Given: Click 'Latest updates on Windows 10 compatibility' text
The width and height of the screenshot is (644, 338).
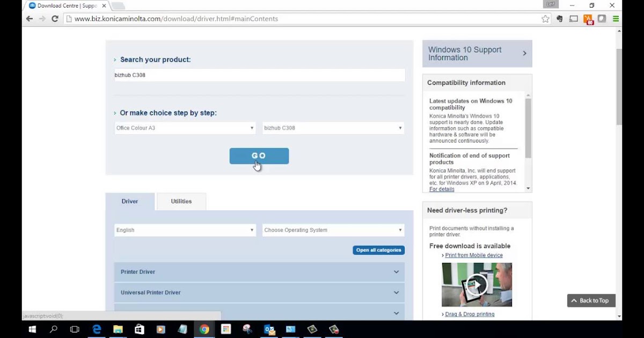Looking at the screenshot, I should click(471, 104).
